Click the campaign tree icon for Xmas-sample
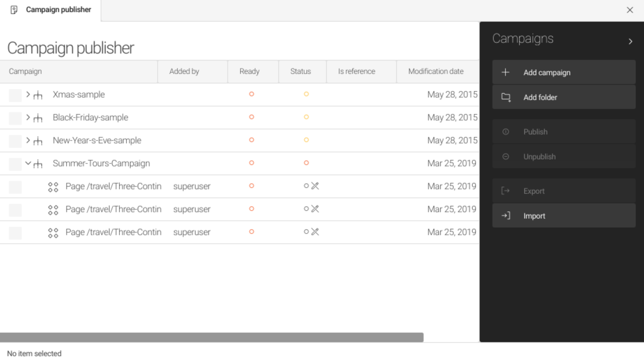Image resolution: width=644 pixels, height=360 pixels. (x=38, y=95)
